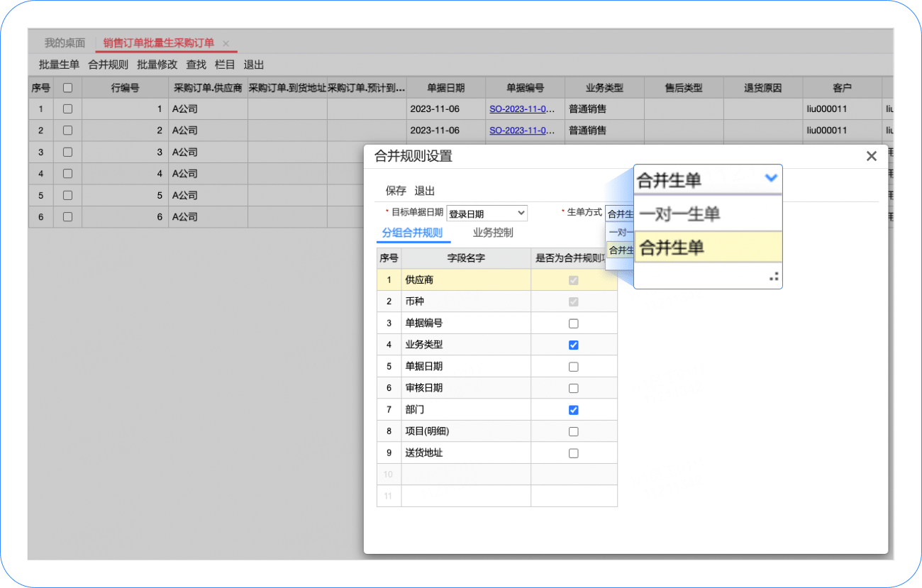Toggle merge rule checkbox for 项目(明细)
The width and height of the screenshot is (922, 588).
click(x=574, y=431)
